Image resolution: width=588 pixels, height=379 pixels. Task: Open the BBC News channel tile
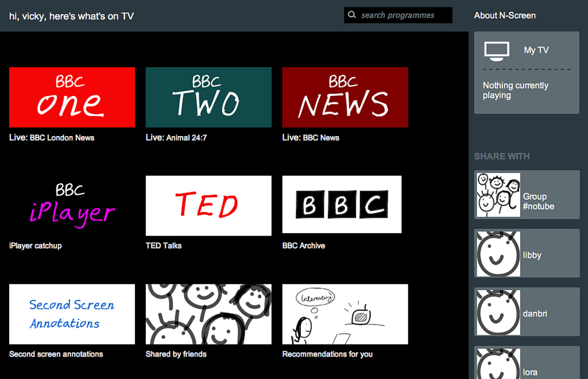pos(345,97)
